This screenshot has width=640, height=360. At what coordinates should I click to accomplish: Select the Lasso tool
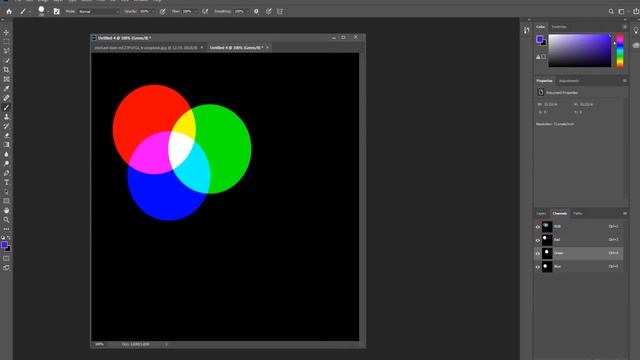tap(6, 51)
